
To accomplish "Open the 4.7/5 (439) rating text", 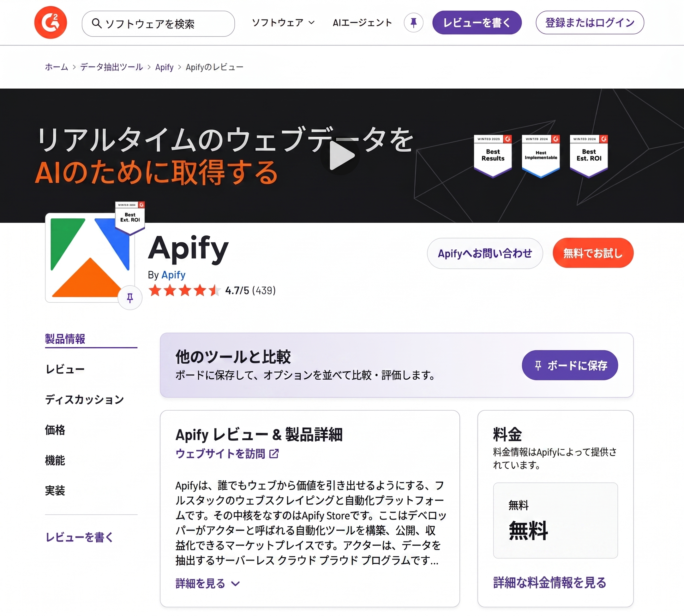I will (250, 290).
